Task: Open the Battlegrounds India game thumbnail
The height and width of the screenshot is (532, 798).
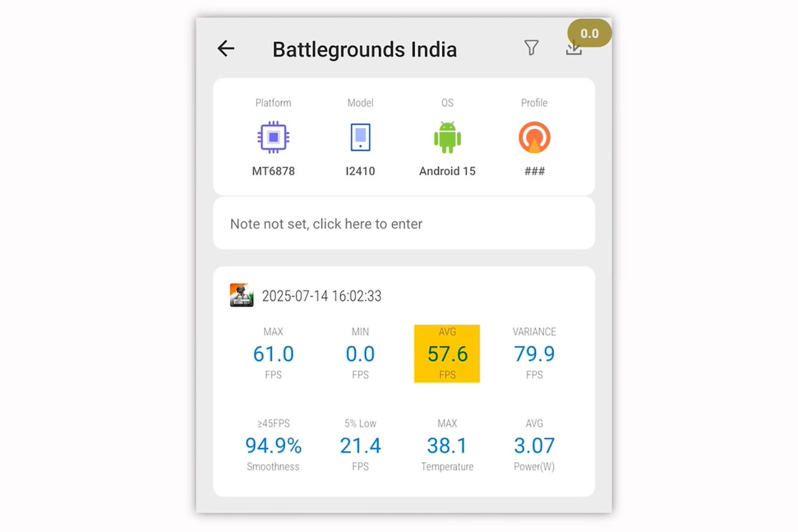Action: pyautogui.click(x=242, y=295)
